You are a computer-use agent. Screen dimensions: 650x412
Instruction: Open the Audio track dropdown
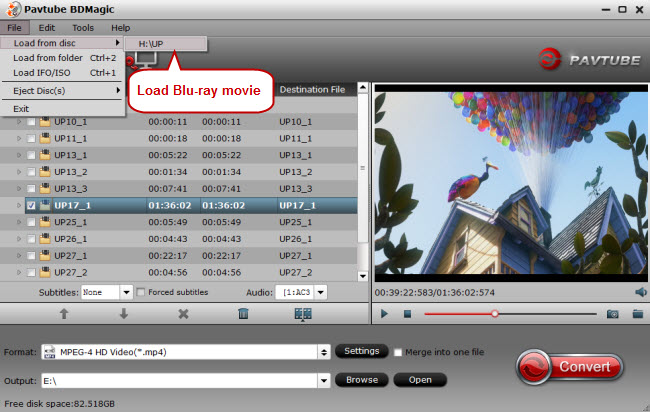tap(320, 292)
